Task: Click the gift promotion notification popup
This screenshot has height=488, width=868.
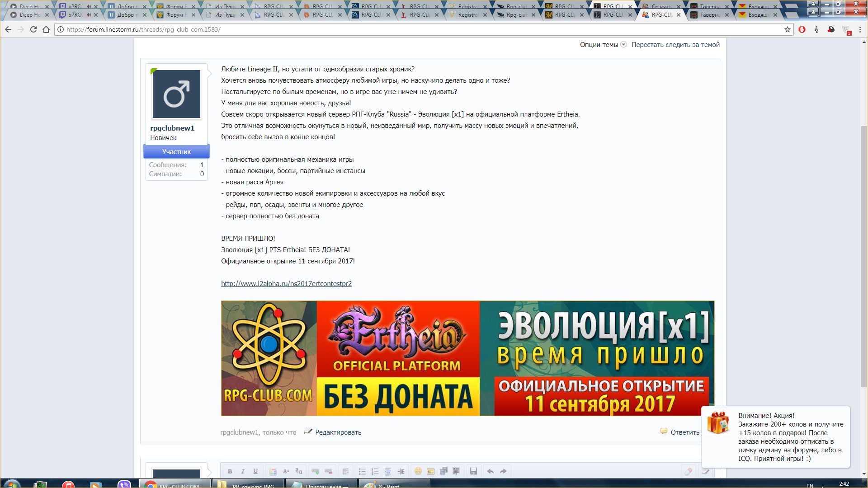Action: pos(776,436)
